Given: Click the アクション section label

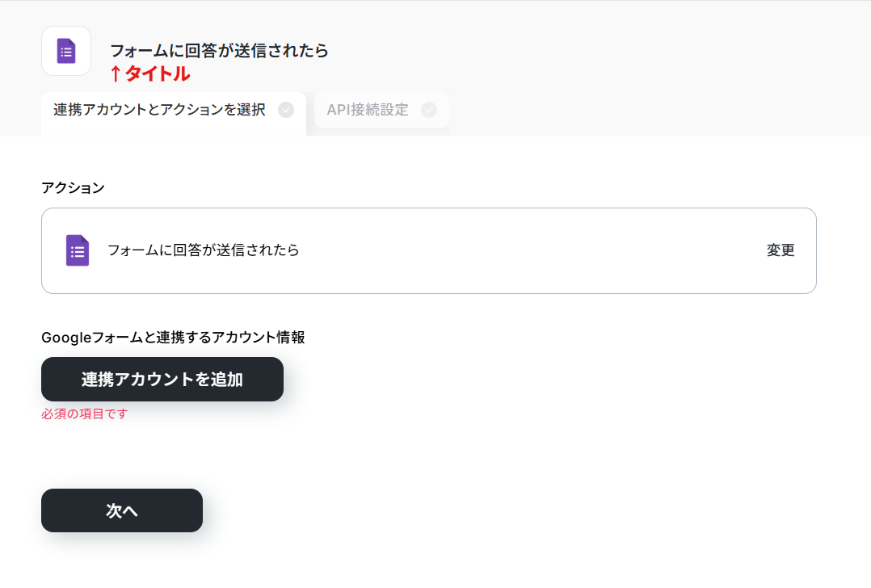Looking at the screenshot, I should click(73, 187).
